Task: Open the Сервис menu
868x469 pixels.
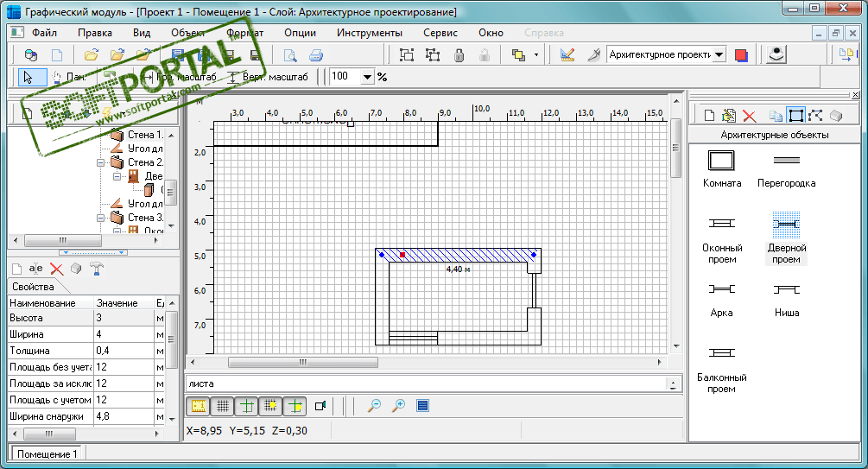Action: click(x=440, y=33)
